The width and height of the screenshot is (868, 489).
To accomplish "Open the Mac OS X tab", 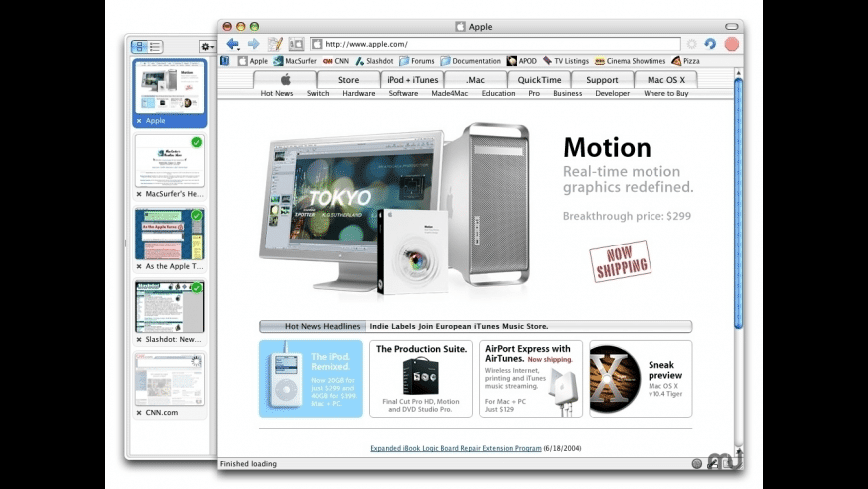I will [665, 79].
